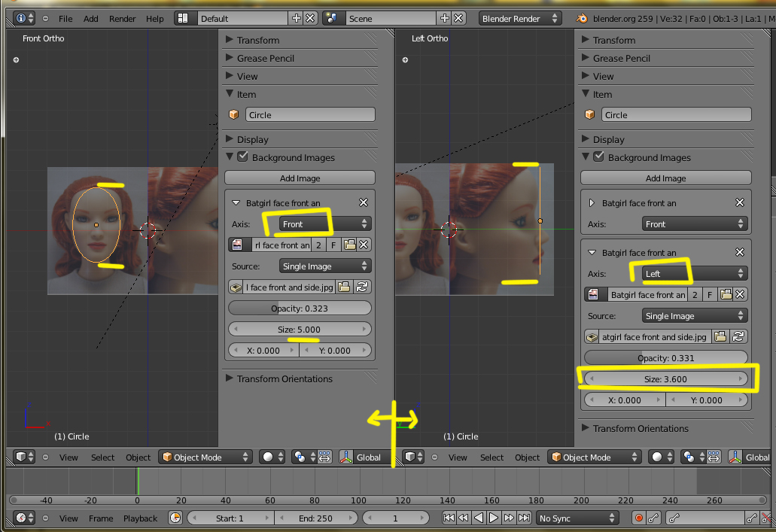Remove the Left axis background image in right panel

pyautogui.click(x=739, y=252)
